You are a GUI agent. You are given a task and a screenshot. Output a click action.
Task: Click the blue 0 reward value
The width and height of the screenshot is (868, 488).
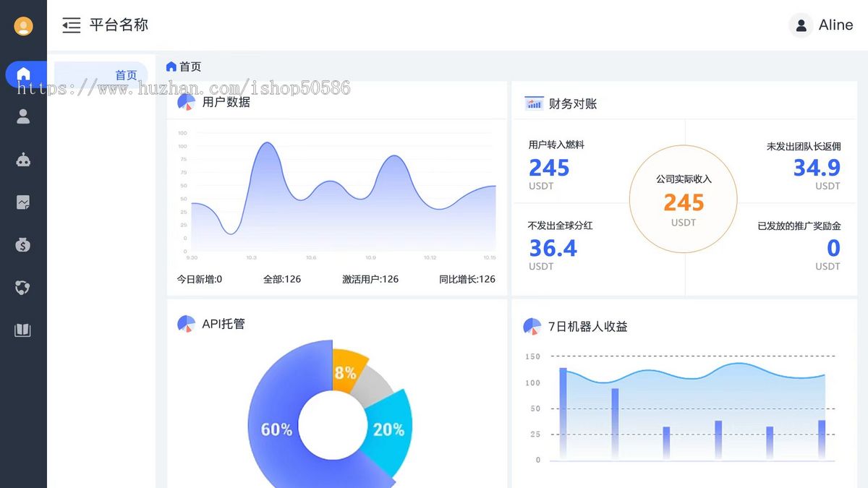[834, 249]
